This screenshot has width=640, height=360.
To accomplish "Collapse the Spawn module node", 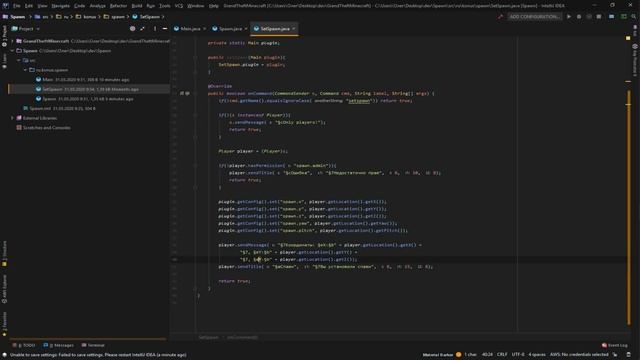I will coord(12,51).
